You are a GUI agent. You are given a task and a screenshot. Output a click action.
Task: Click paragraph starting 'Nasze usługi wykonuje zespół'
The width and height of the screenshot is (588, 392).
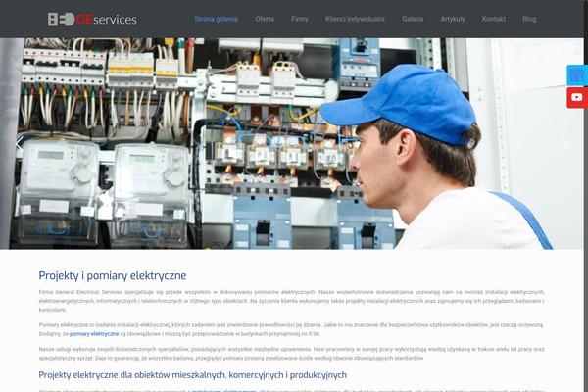coord(291,354)
